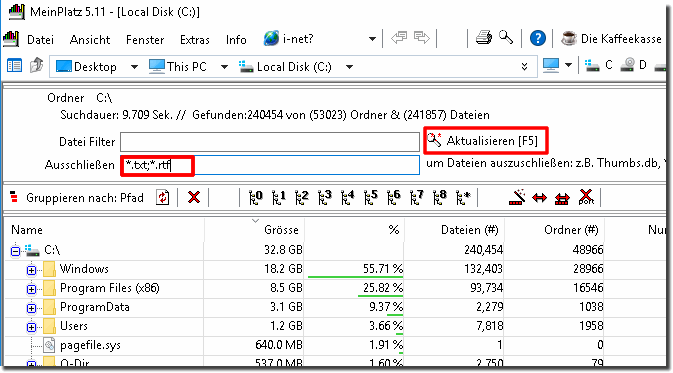
Task: Open the Desktop breadcrumb dropdown arrow
Action: tap(134, 67)
